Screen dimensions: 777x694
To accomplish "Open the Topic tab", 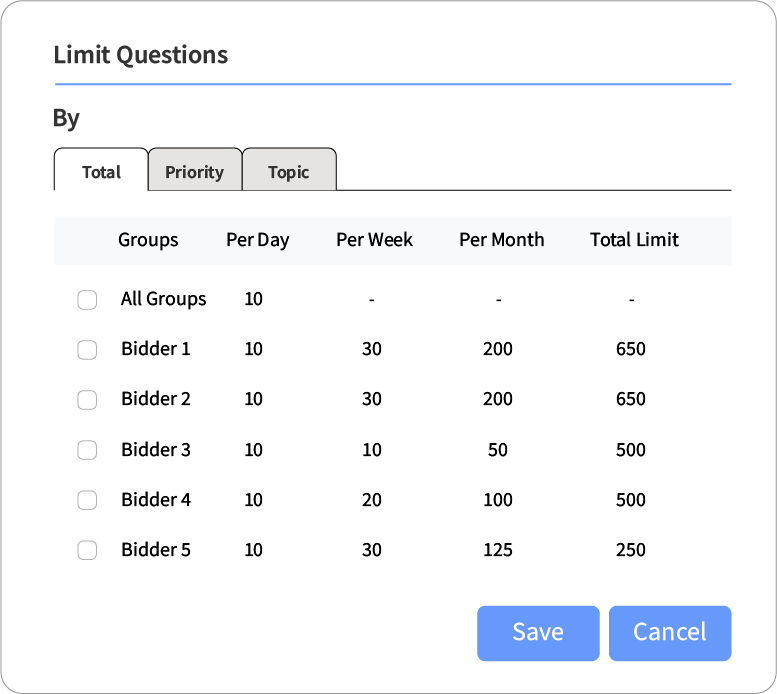I will pyautogui.click(x=289, y=172).
